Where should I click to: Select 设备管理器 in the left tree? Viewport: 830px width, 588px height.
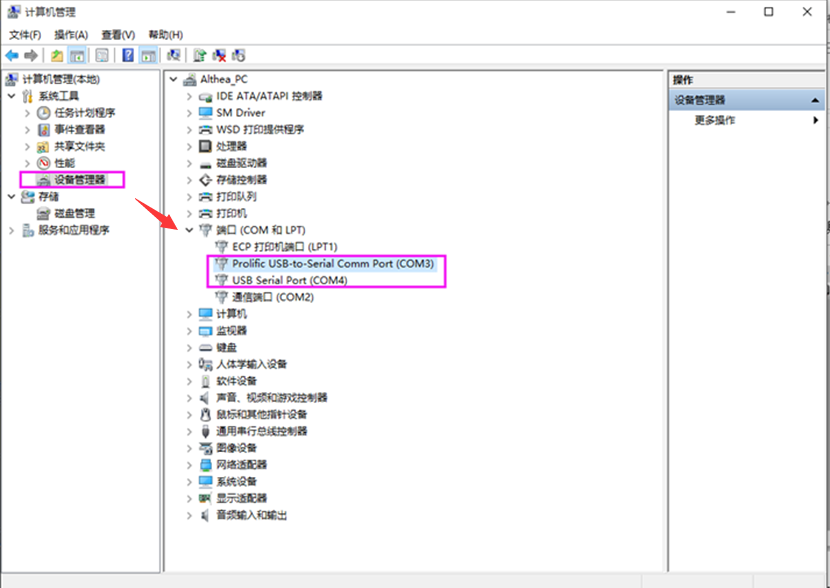pyautogui.click(x=80, y=180)
